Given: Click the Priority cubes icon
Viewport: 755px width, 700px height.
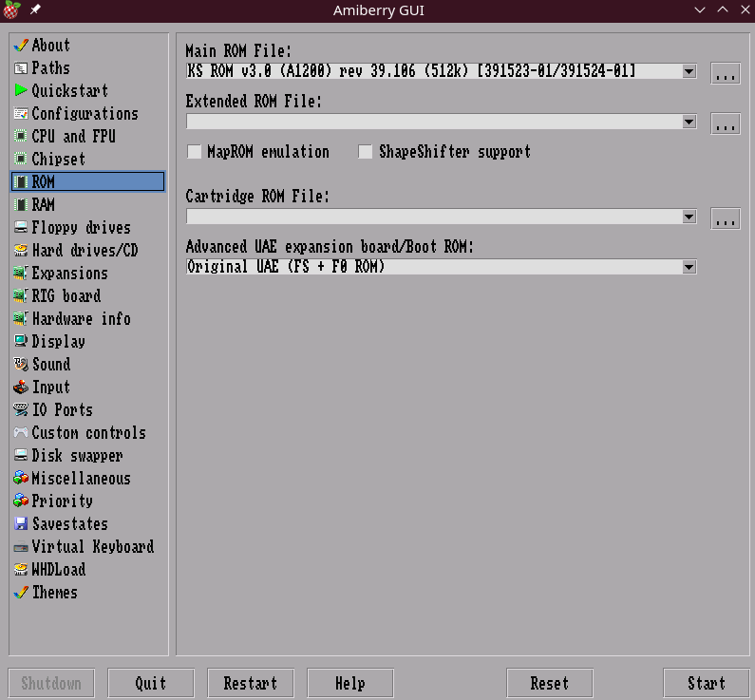Looking at the screenshot, I should coord(21,501).
